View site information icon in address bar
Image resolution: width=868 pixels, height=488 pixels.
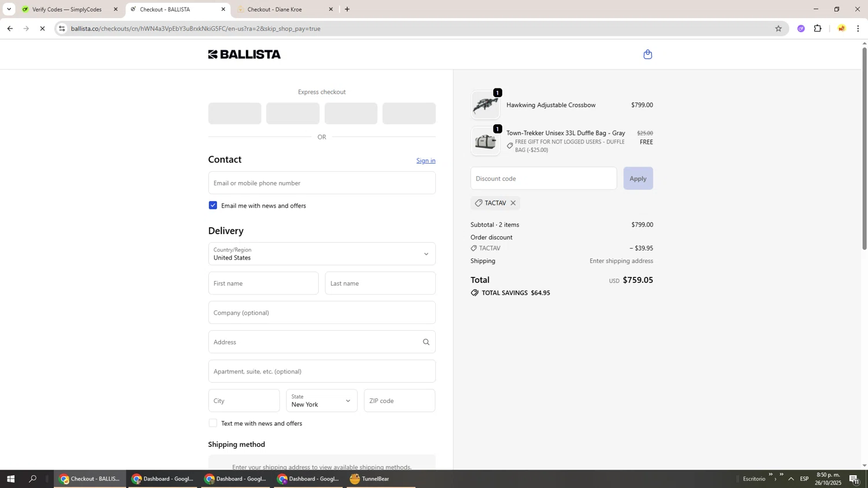point(62,28)
